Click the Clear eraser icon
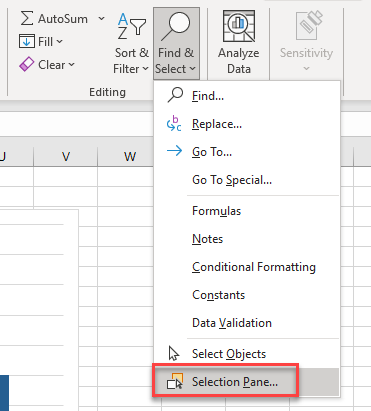This screenshot has width=371, height=411. pos(27,64)
